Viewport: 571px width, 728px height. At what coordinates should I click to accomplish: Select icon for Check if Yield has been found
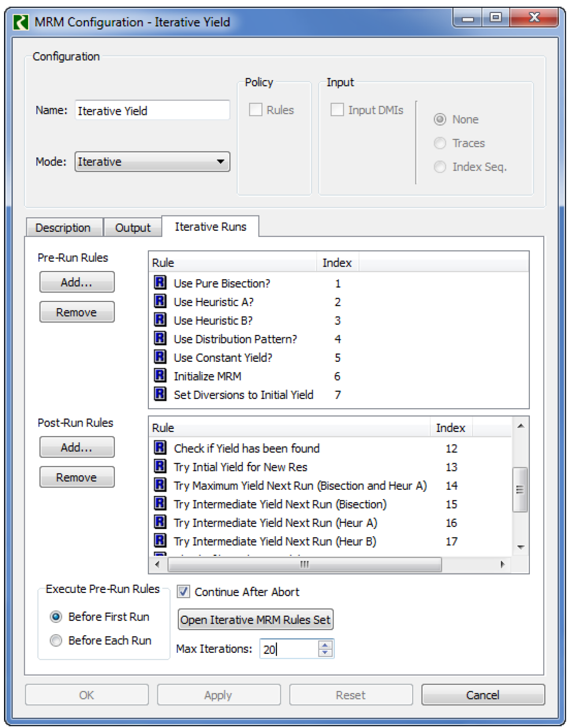(160, 448)
